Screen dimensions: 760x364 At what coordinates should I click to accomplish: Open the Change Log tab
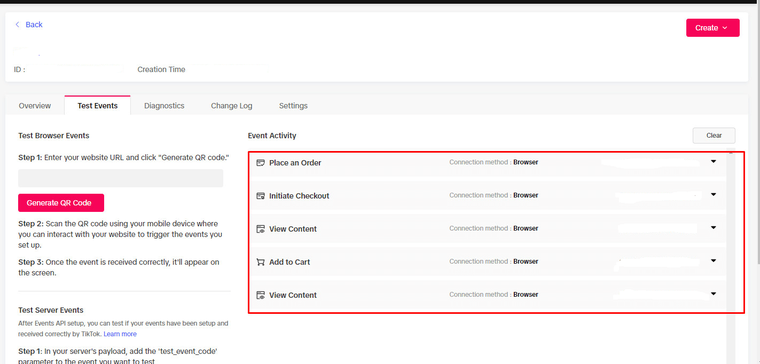click(x=231, y=106)
